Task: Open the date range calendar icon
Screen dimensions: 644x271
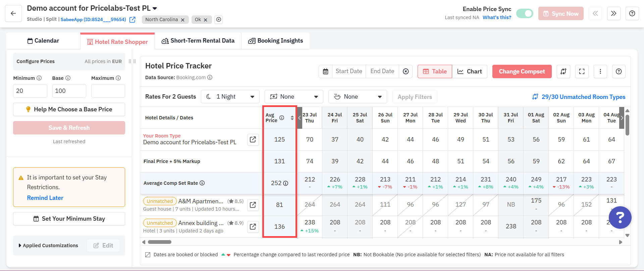Action: pos(325,71)
